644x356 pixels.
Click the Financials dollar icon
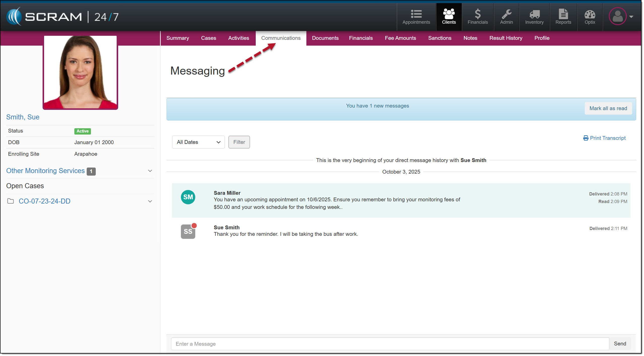477,14
